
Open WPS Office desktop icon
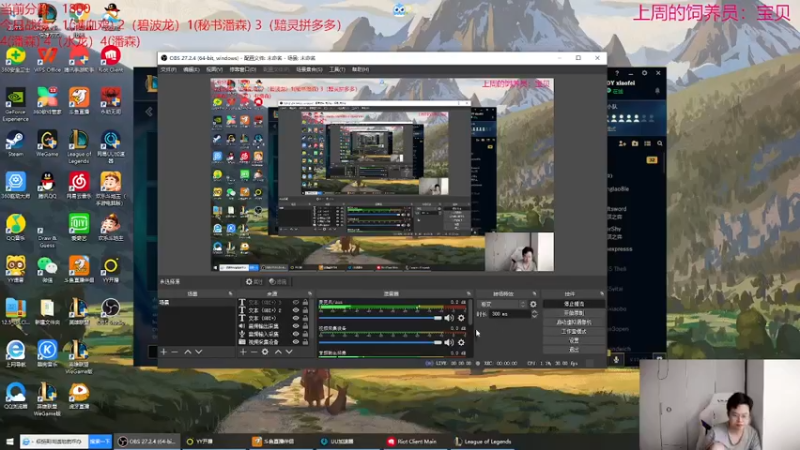pos(47,60)
